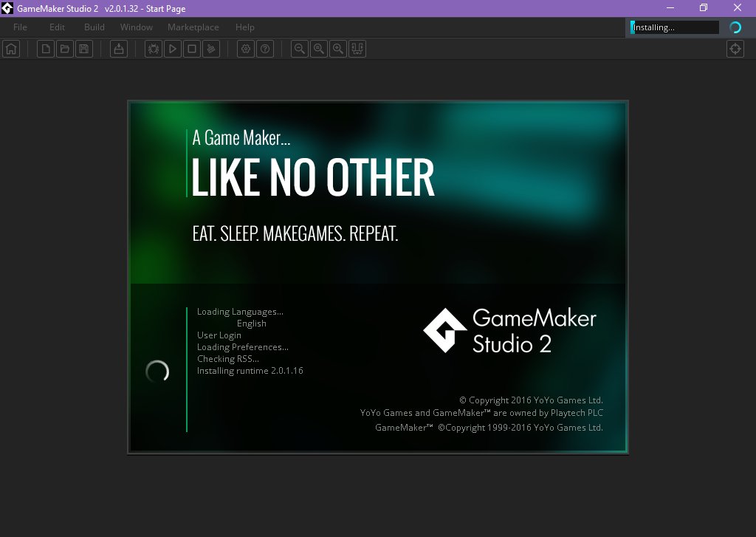This screenshot has height=537, width=756.
Task: Minimize the GameMaker Studio 2 window
Action: click(x=670, y=8)
